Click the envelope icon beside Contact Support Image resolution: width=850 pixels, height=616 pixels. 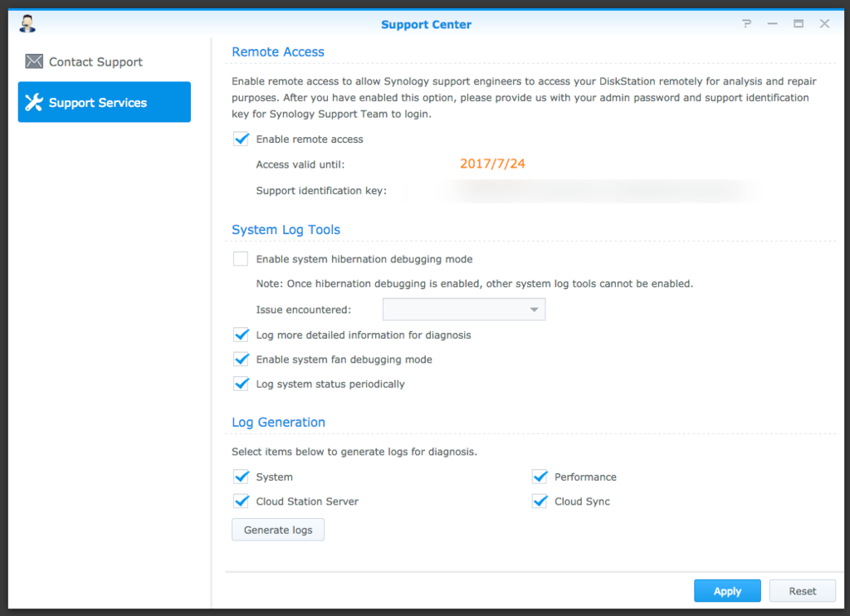34,61
